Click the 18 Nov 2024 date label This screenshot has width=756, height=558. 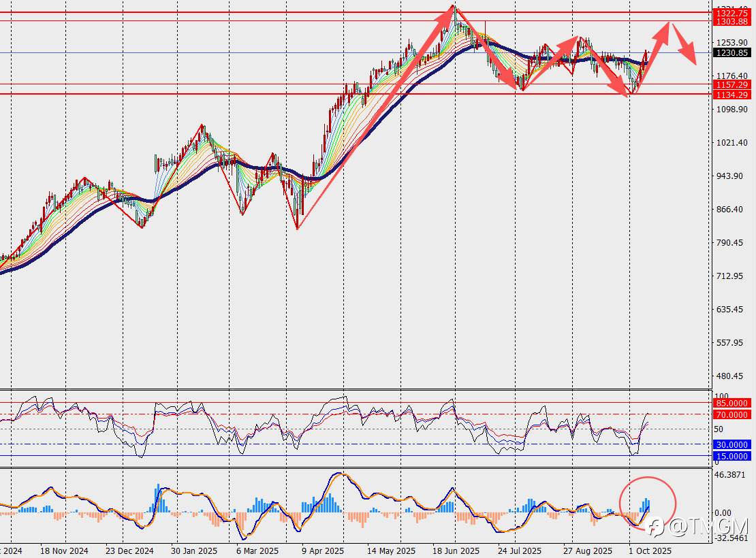click(64, 551)
